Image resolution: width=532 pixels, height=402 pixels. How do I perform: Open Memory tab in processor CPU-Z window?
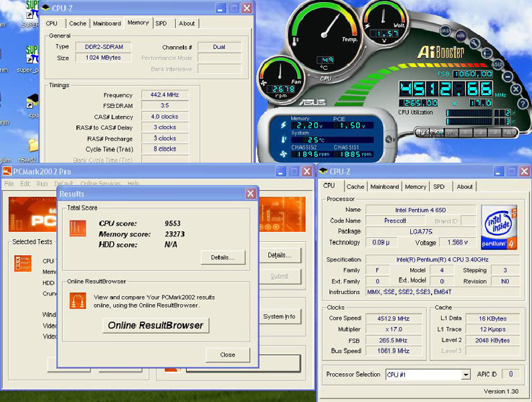point(416,186)
